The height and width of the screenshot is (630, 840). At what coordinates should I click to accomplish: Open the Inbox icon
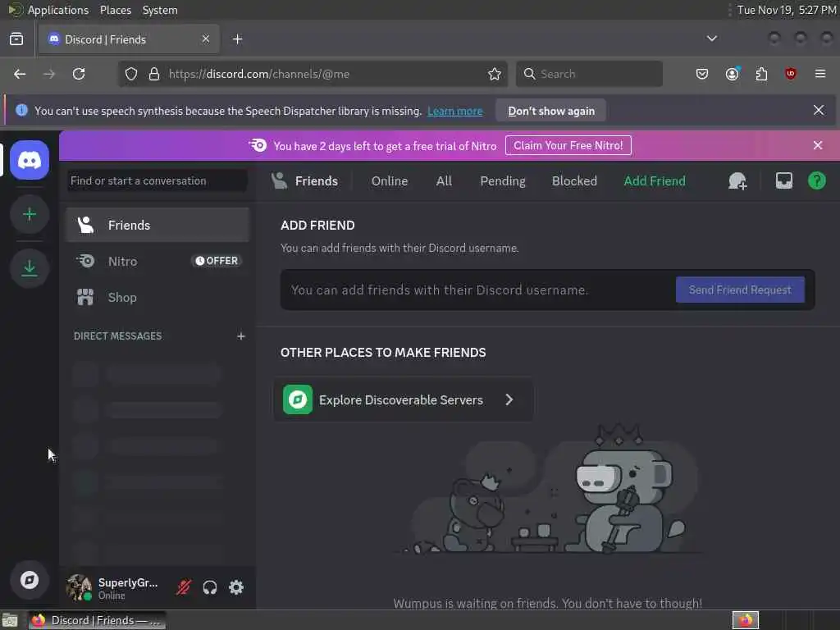[783, 180]
